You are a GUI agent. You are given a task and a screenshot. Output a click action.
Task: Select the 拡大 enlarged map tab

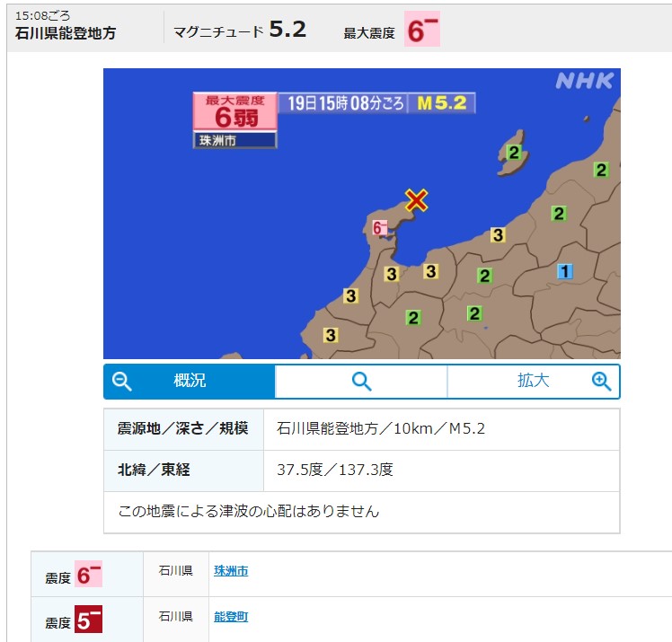click(x=534, y=382)
